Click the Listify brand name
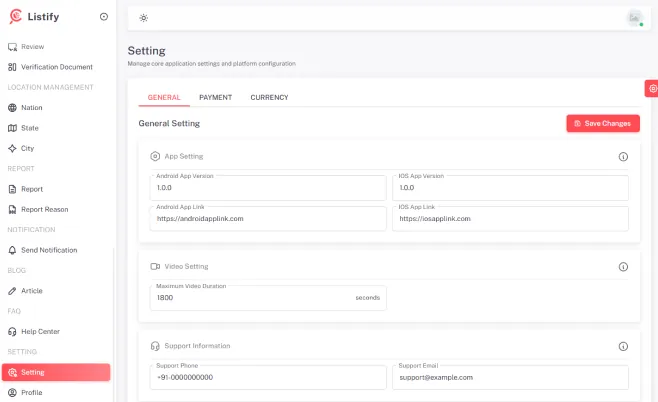This screenshot has height=402, width=658. (x=43, y=17)
